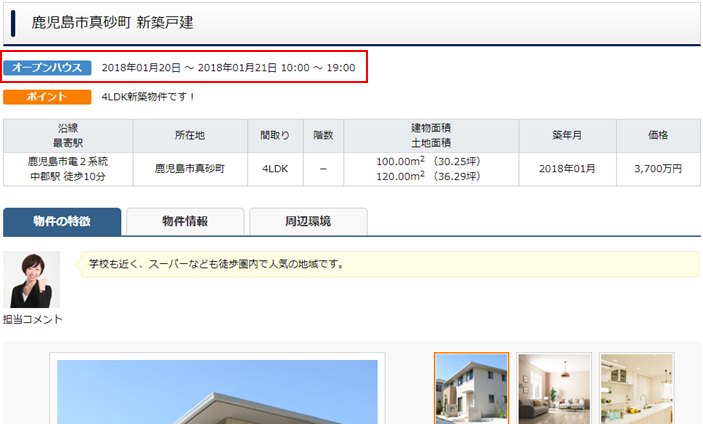The image size is (703, 424).
Task: Select the living room thumbnail
Action: pos(554,388)
